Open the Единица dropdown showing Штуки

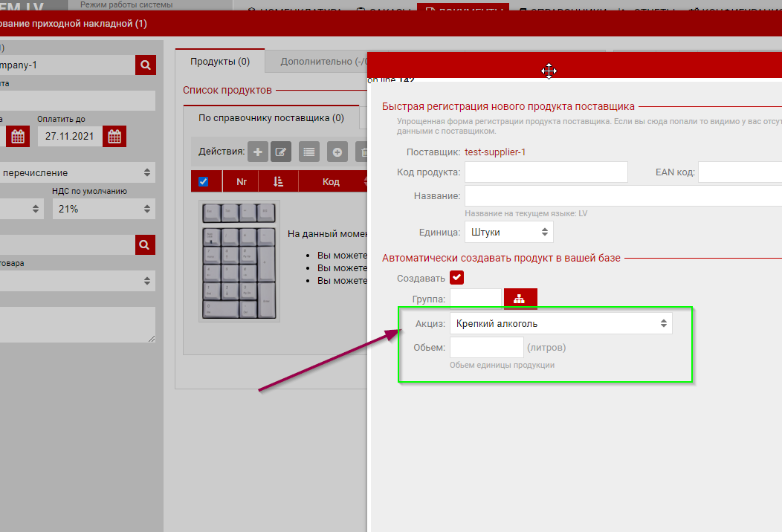pyautogui.click(x=508, y=232)
